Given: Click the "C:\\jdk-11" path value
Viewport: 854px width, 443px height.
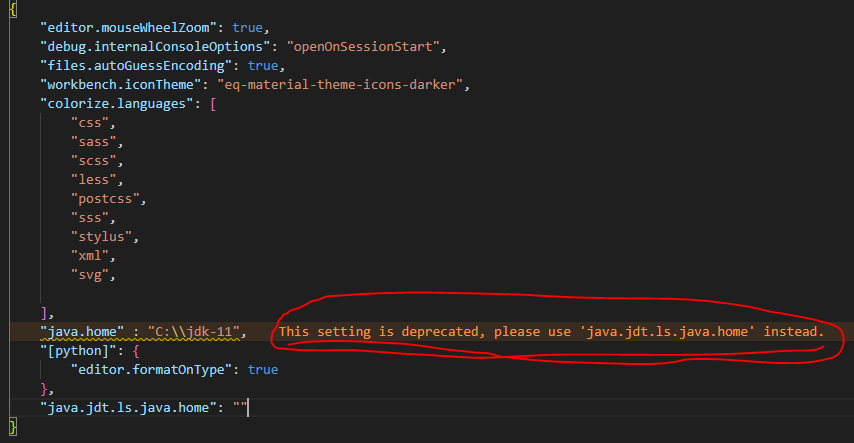Looking at the screenshot, I should pos(194,332).
